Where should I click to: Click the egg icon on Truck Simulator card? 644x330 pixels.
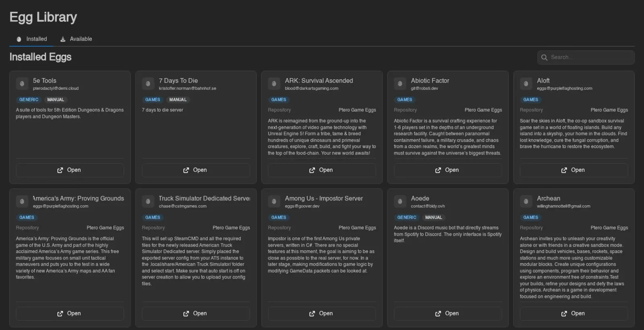click(x=148, y=201)
